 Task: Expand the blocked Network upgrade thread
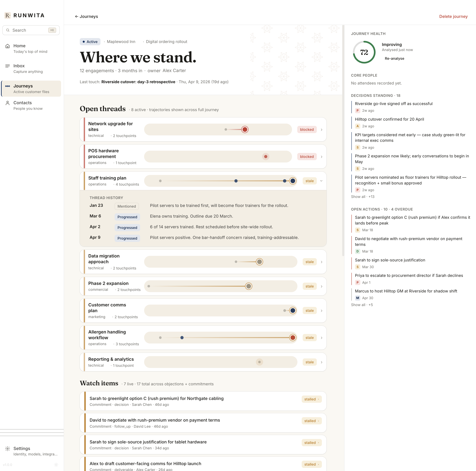tap(322, 130)
